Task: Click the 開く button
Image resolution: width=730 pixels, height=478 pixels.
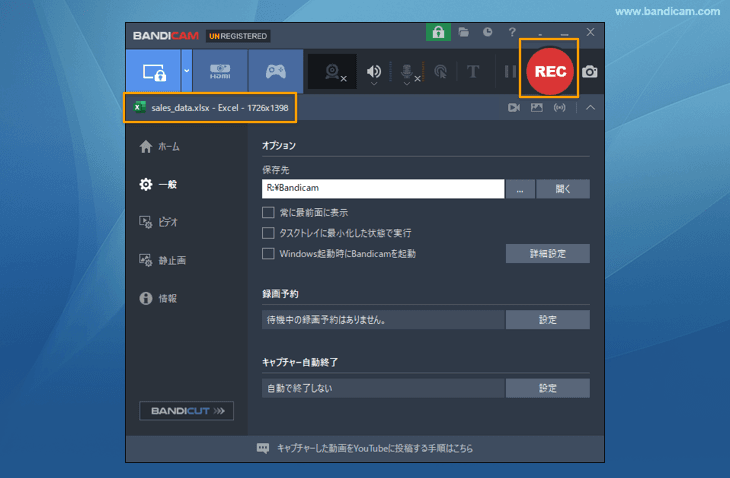Action: (x=563, y=189)
